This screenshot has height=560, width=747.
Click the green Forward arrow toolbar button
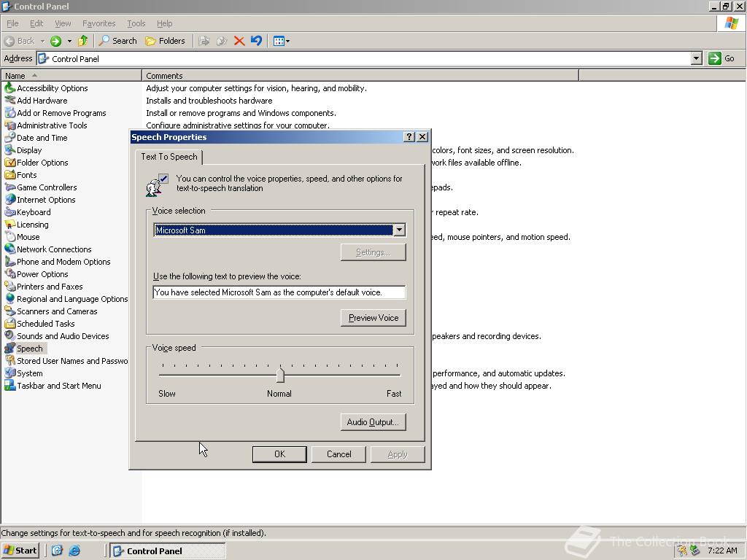(x=55, y=41)
